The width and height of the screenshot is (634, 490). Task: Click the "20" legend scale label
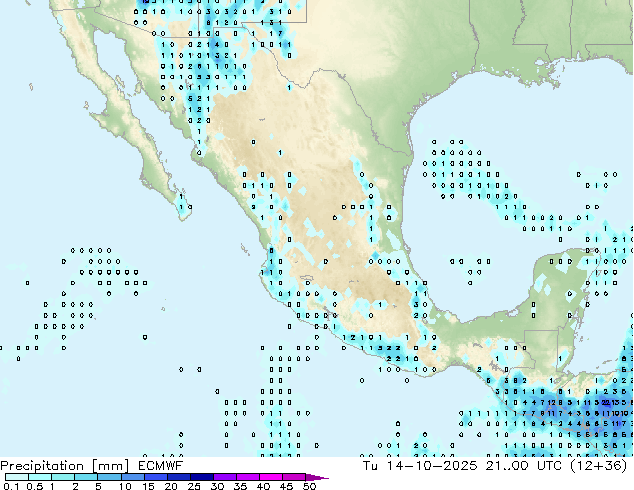[x=171, y=486]
